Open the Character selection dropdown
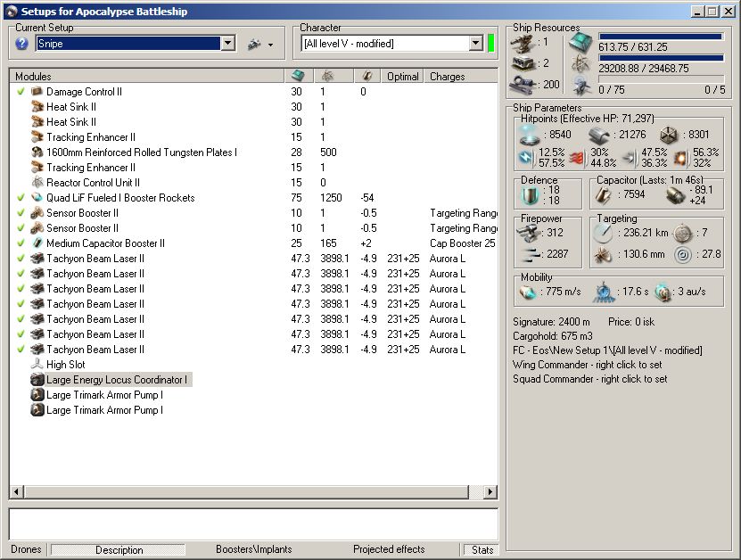 click(x=475, y=44)
